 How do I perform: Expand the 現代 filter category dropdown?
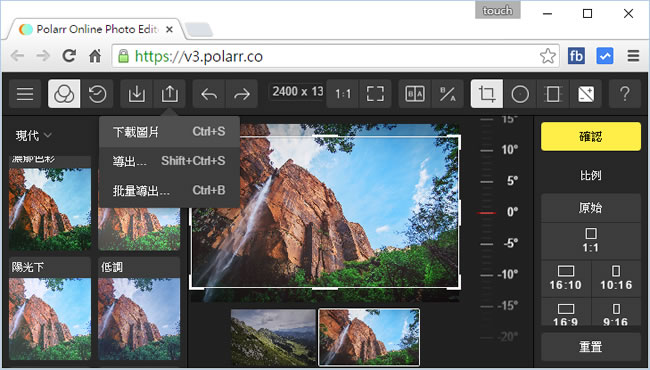(x=34, y=135)
